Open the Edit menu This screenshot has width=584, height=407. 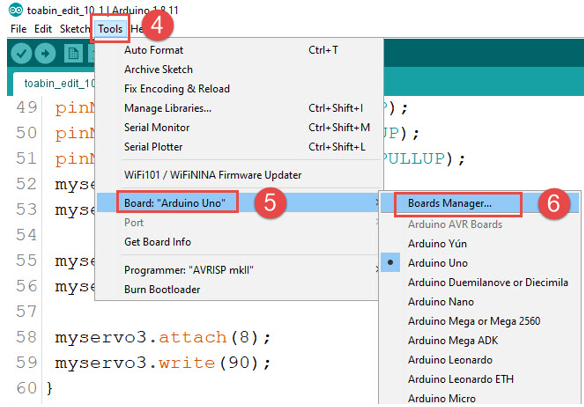43,29
